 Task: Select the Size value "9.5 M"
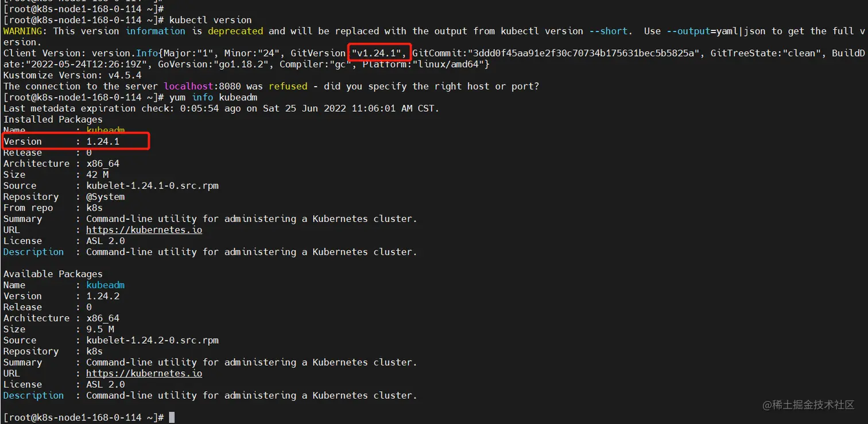[x=100, y=329]
